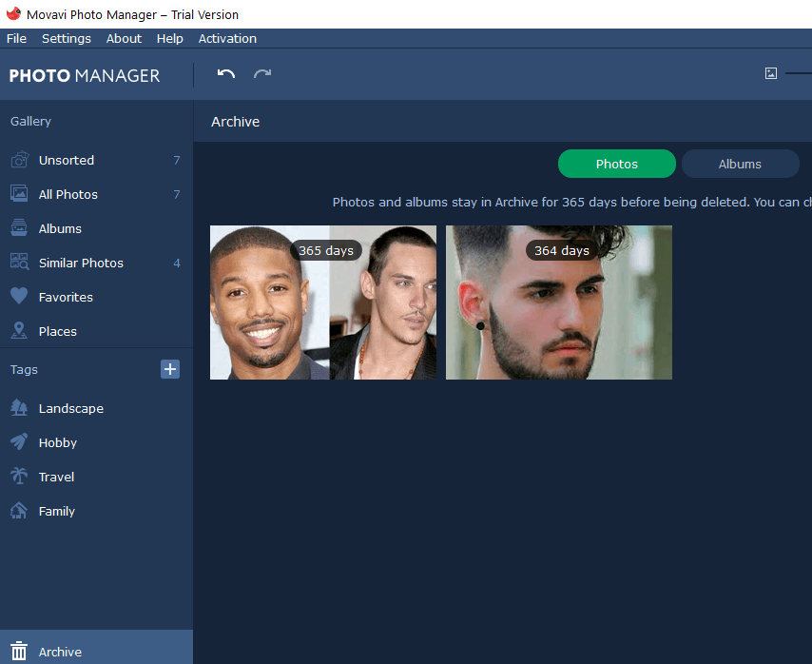Open the Activation menu

click(227, 38)
